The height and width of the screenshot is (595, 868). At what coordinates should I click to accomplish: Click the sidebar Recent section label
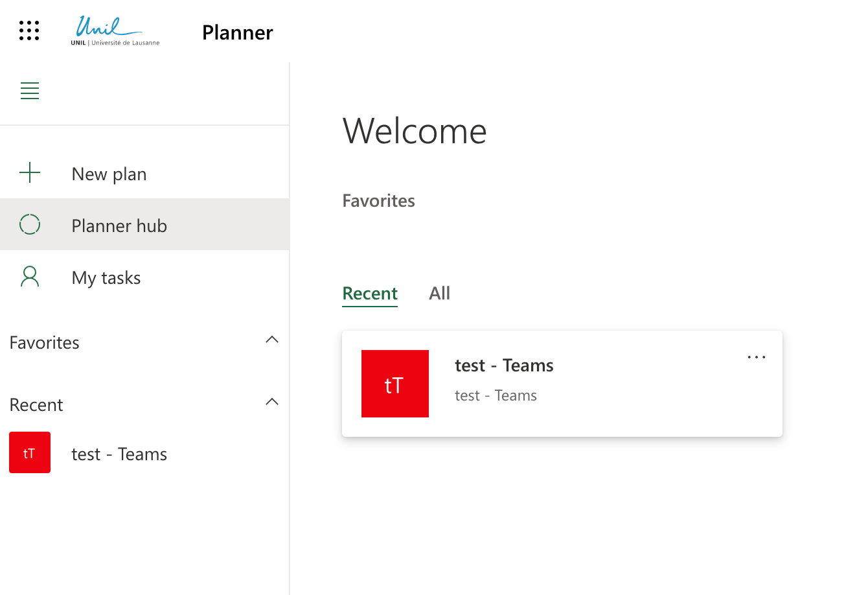coord(36,405)
